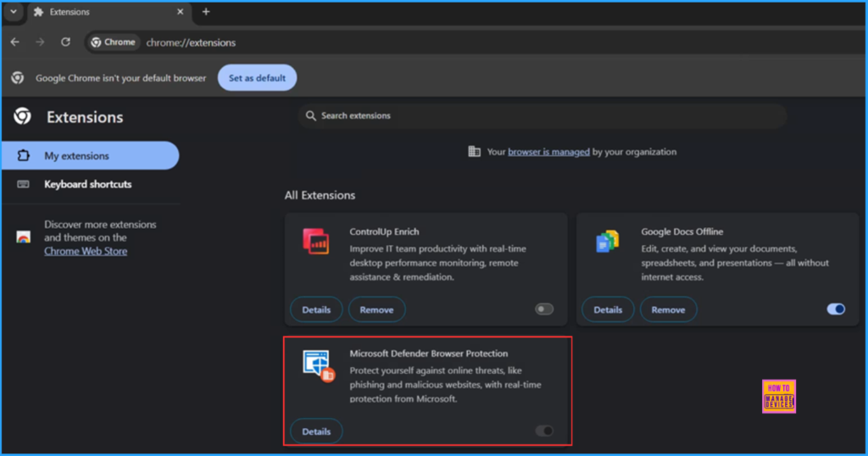Click the Google Docs Offline icon
Viewport: 868px width, 456px height.
(607, 242)
